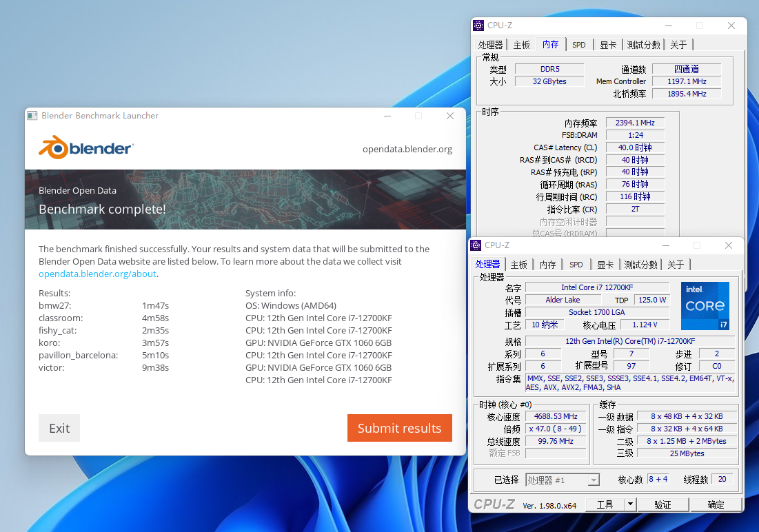Click the 10 纳米 process value
This screenshot has height=532, width=759.
coord(545,325)
